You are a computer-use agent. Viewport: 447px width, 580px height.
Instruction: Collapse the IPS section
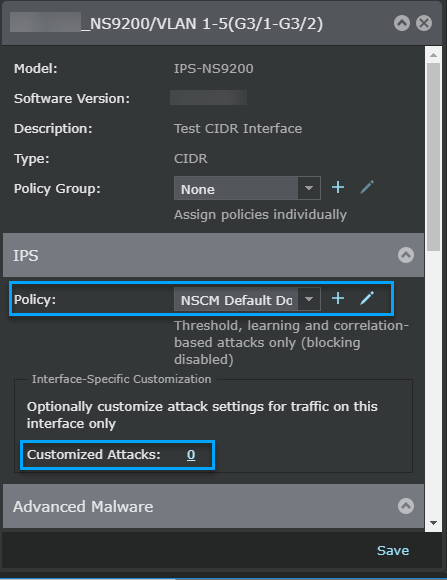coord(406,255)
